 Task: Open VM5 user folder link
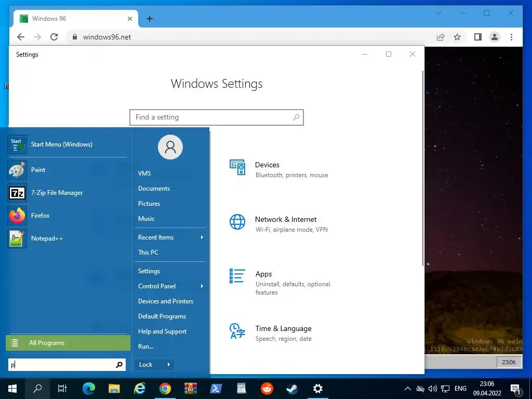pyautogui.click(x=144, y=174)
